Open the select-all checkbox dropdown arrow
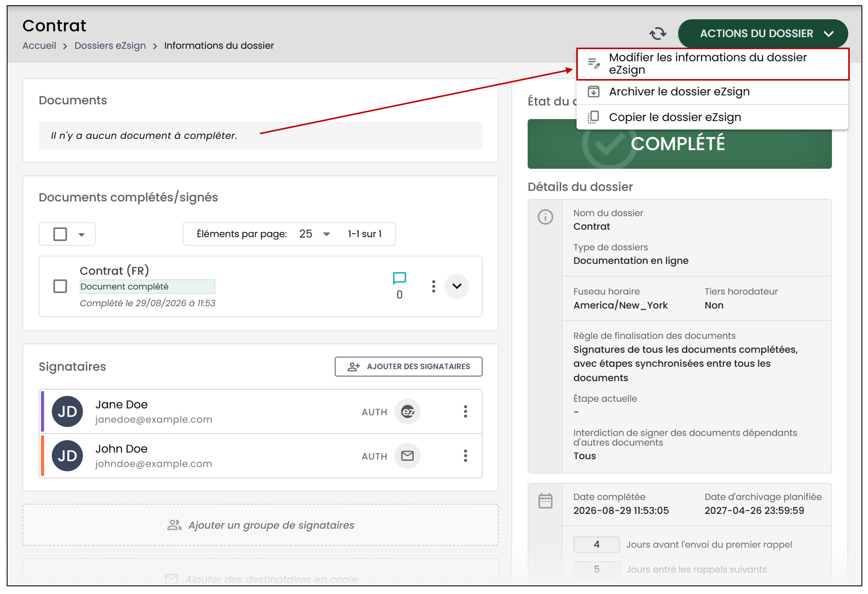Viewport: 868px width, 594px height. [x=82, y=235]
